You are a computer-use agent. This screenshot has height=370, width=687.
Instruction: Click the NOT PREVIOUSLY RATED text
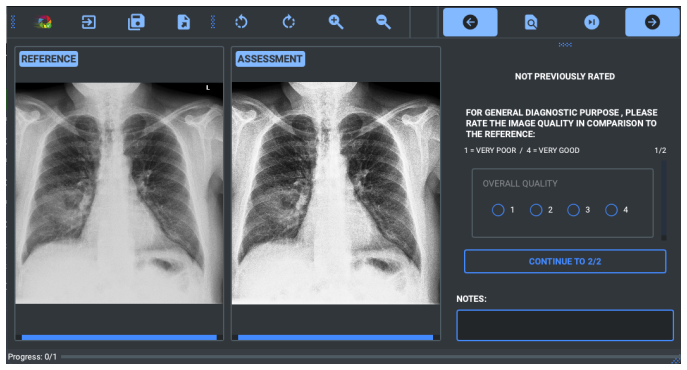click(x=565, y=76)
